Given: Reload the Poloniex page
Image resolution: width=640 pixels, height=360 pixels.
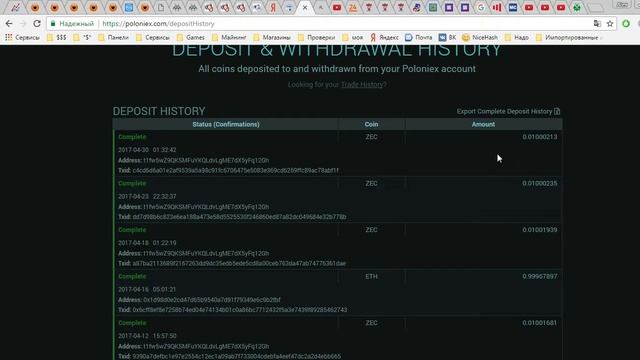Looking at the screenshot, I should click(x=37, y=24).
